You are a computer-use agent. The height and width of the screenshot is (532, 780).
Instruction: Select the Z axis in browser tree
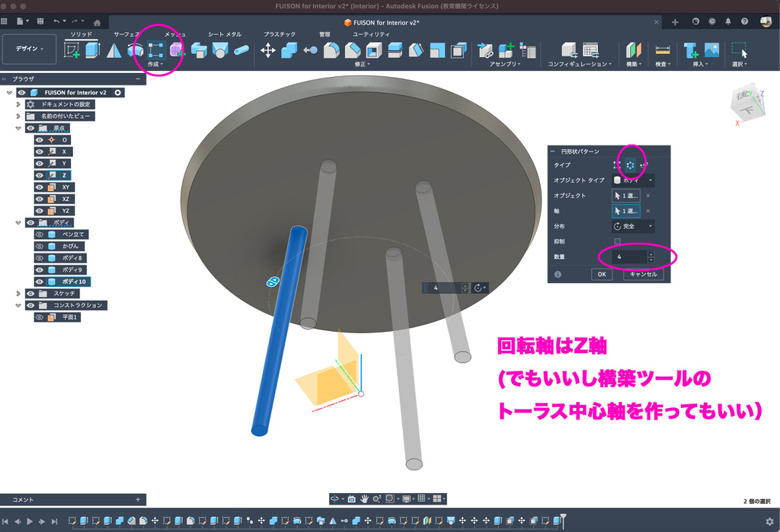pyautogui.click(x=64, y=175)
